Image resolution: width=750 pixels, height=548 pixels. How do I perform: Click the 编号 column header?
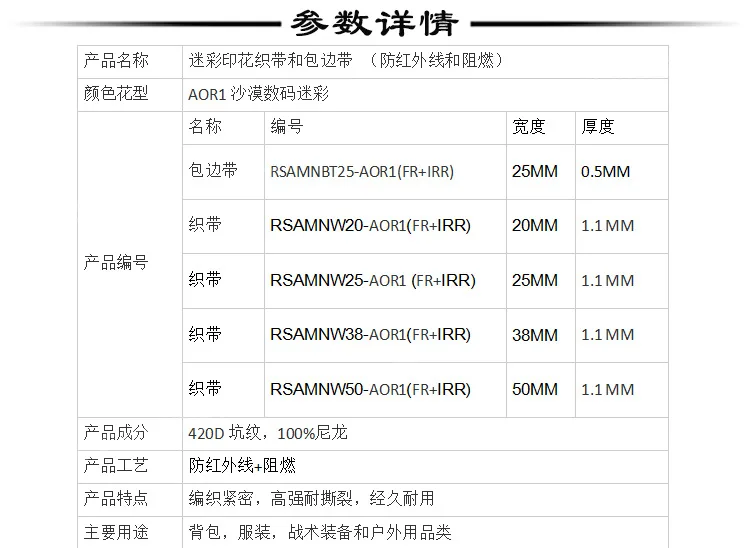click(287, 127)
